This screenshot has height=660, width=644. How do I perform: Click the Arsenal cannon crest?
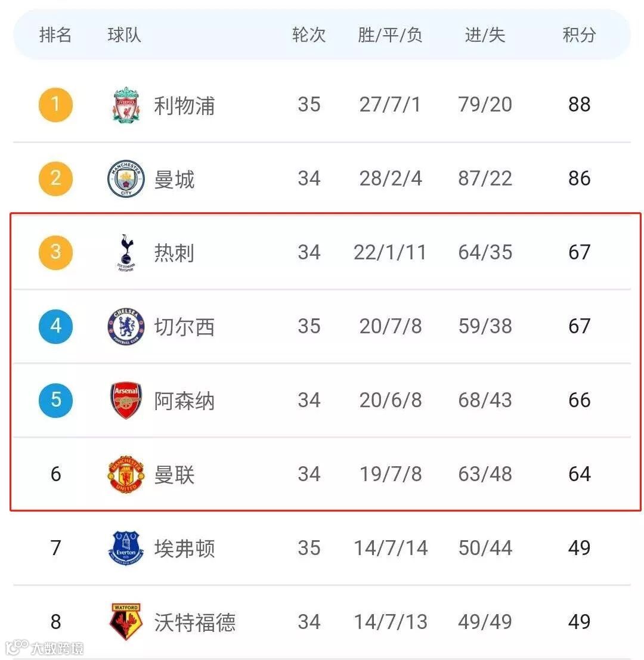click(x=126, y=400)
